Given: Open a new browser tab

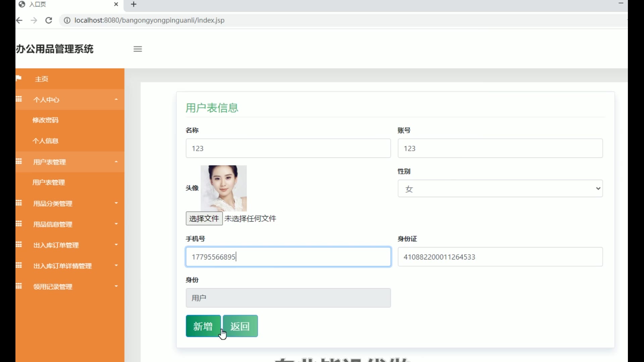Looking at the screenshot, I should point(133,4).
